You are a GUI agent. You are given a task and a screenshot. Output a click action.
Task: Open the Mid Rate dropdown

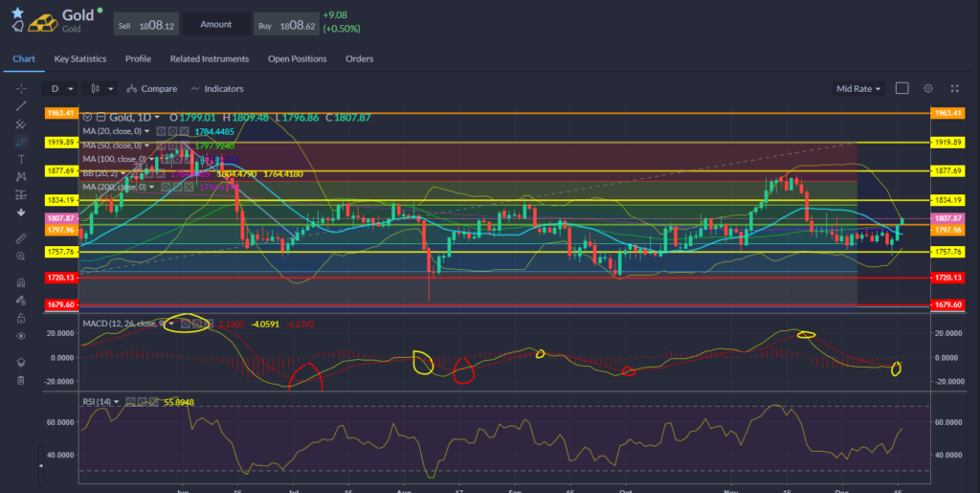tap(858, 89)
